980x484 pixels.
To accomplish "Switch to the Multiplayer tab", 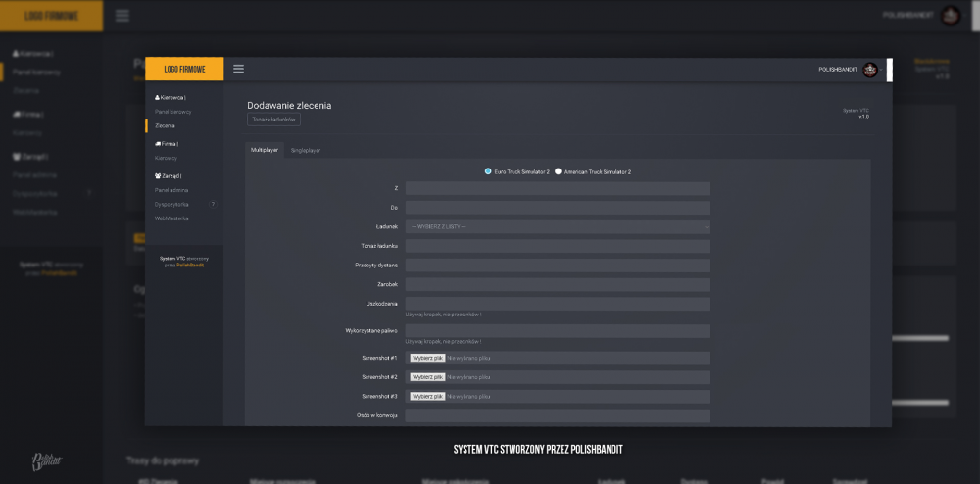I will (x=265, y=150).
